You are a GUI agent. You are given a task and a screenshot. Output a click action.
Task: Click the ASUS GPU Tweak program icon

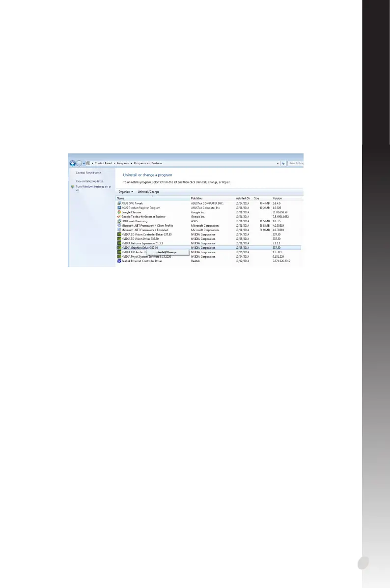coord(119,203)
